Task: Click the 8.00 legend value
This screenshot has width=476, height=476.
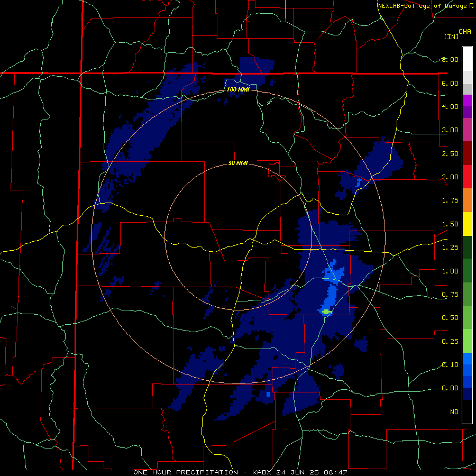Action: [x=450, y=59]
